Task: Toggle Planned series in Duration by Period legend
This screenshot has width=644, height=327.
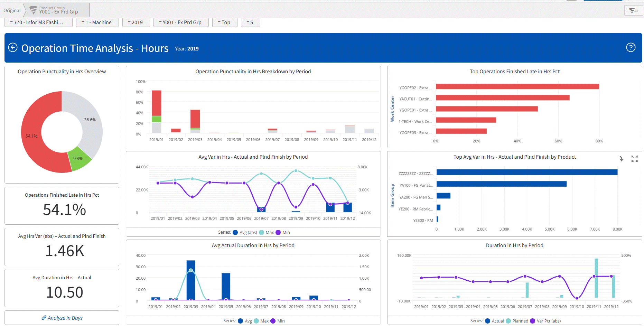Action: [x=508, y=321]
